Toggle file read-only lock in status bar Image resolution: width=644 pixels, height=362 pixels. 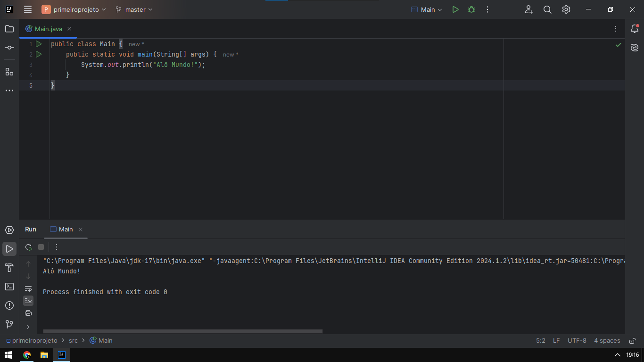pos(633,341)
